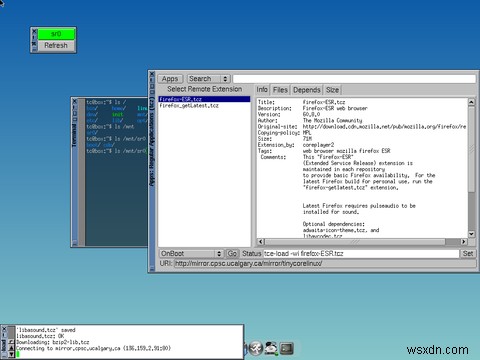The height and width of the screenshot is (360, 480).
Task: Open the Search type dropdown
Action: pos(209,79)
